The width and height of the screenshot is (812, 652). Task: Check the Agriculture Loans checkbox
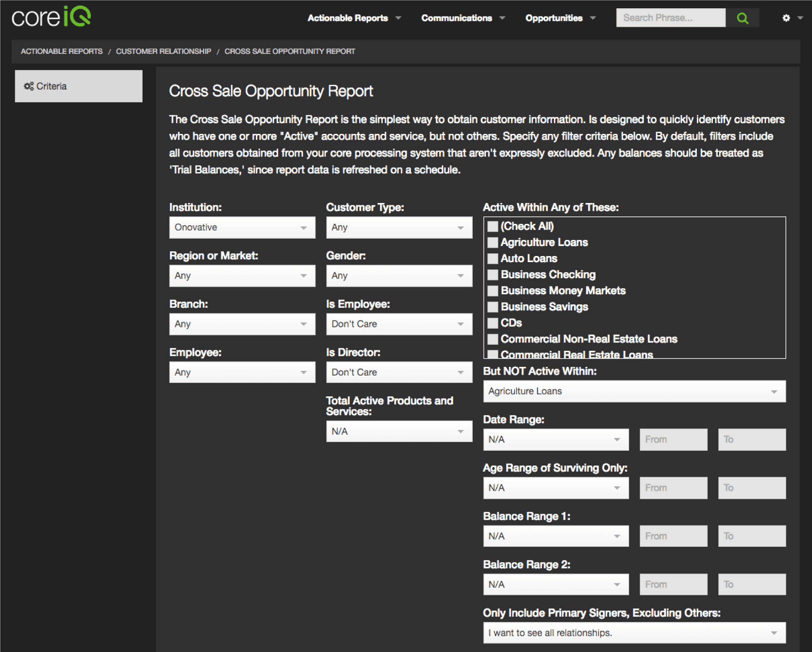492,243
